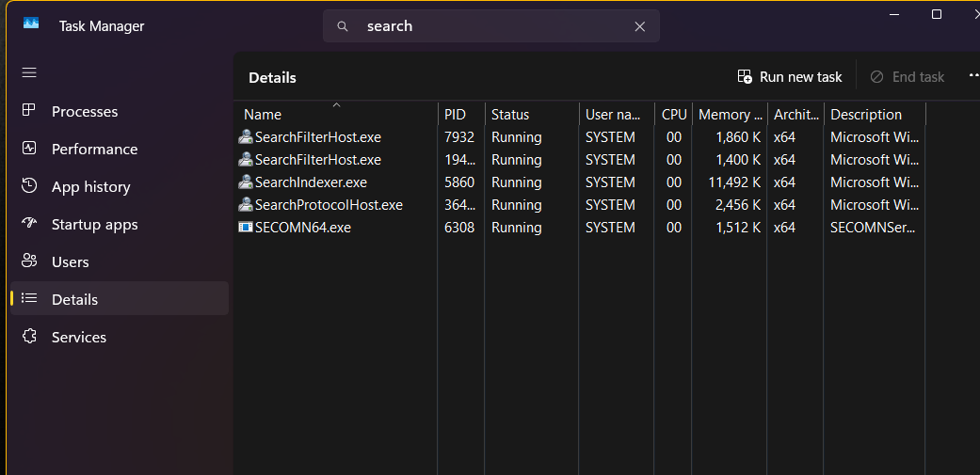Image resolution: width=980 pixels, height=475 pixels.
Task: Click the 1,860 K memory value
Action: (x=737, y=136)
